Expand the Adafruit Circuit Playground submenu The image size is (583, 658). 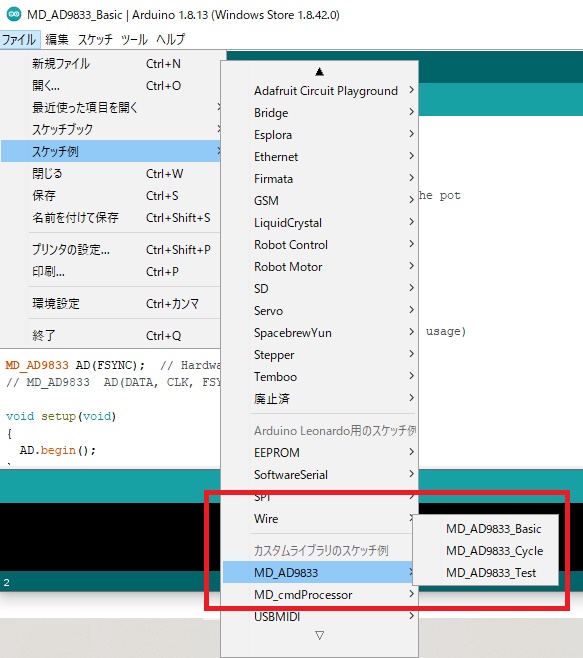coord(319,91)
